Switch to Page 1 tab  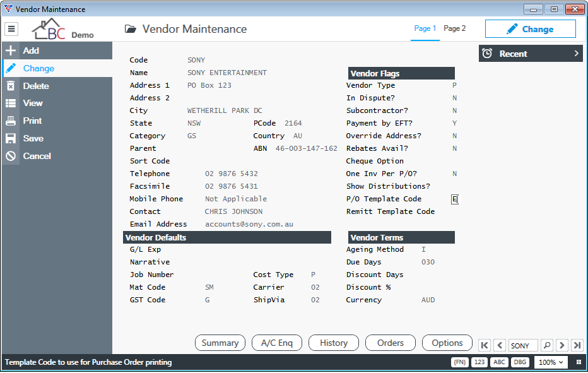pos(425,28)
